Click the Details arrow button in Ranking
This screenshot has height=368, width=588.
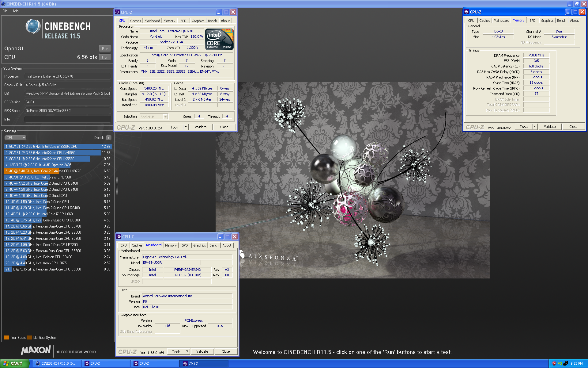click(109, 138)
